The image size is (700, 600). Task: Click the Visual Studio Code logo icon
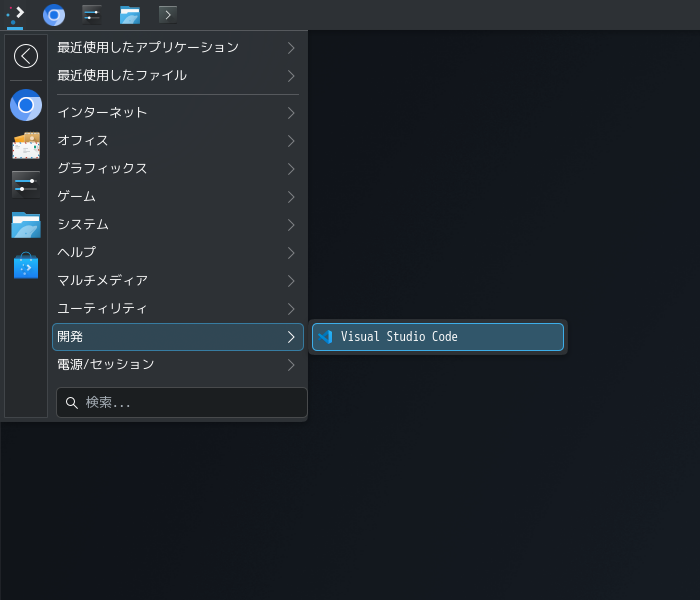(x=325, y=337)
